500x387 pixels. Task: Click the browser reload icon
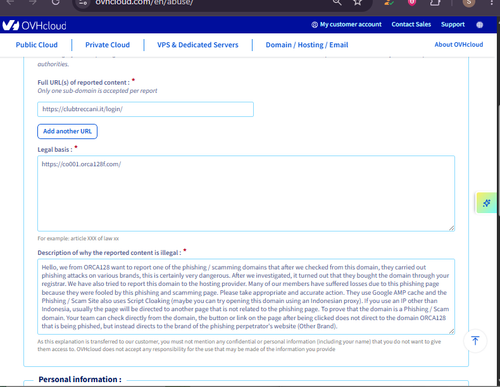pyautogui.click(x=56, y=3)
